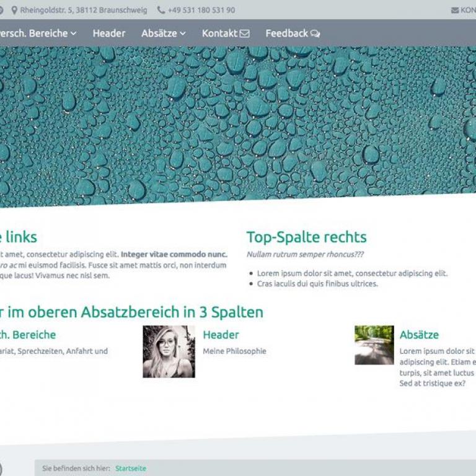
Task: Click the Meine Philosophie teaser text
Action: click(234, 351)
